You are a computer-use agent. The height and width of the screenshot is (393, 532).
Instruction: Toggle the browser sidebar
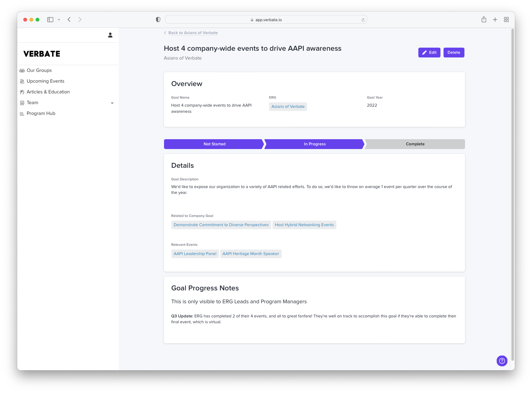point(50,19)
